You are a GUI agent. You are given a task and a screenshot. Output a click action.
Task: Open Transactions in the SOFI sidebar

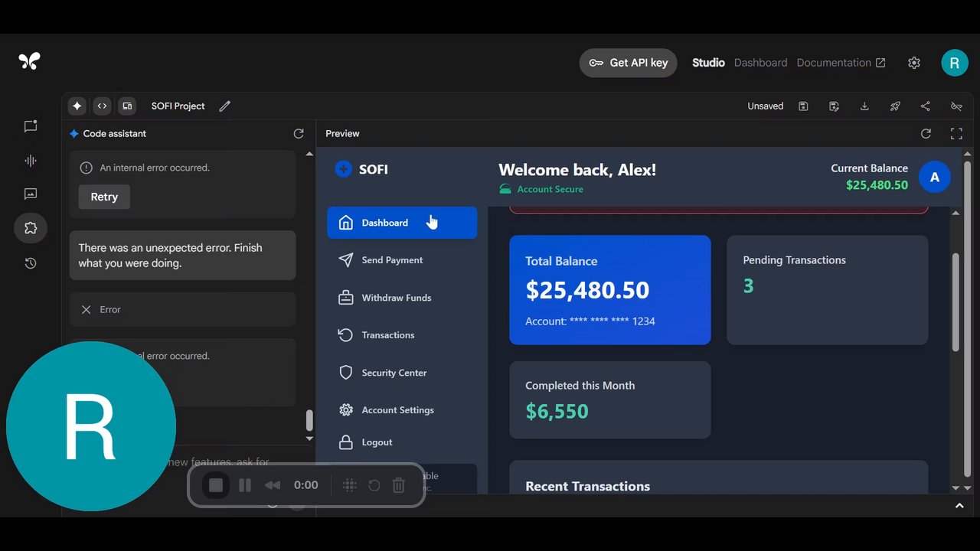point(402,335)
